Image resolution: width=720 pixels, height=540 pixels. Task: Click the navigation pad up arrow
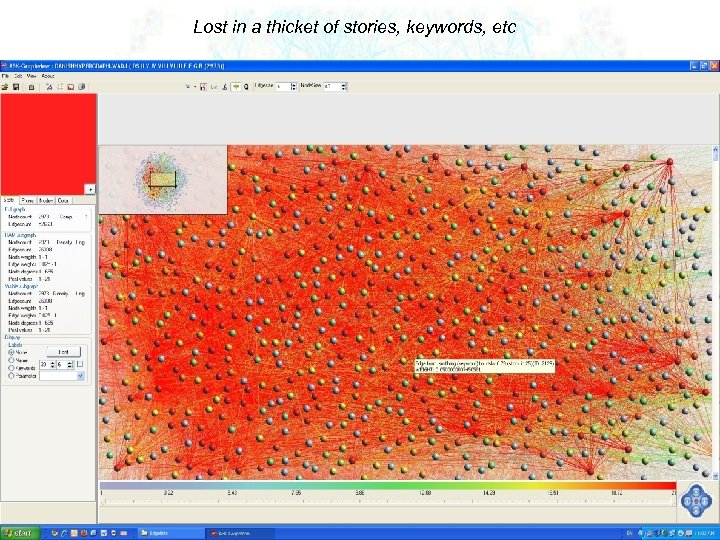[x=696, y=491]
